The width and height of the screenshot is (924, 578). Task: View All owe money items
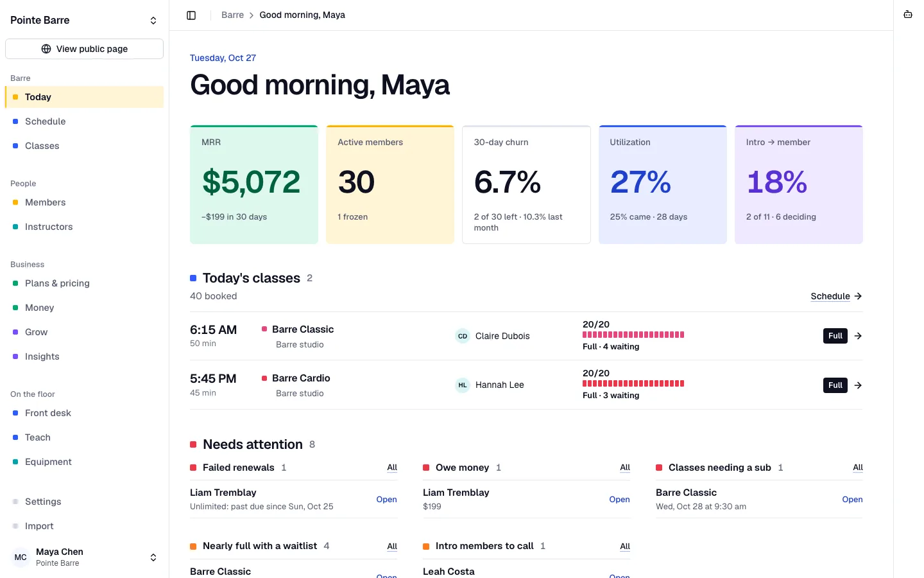point(625,468)
